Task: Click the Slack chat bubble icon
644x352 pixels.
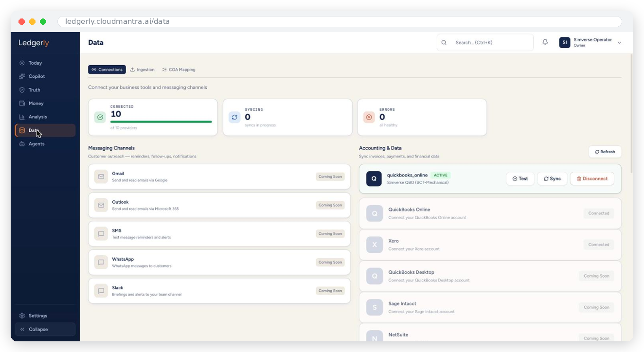Action: pyautogui.click(x=101, y=291)
